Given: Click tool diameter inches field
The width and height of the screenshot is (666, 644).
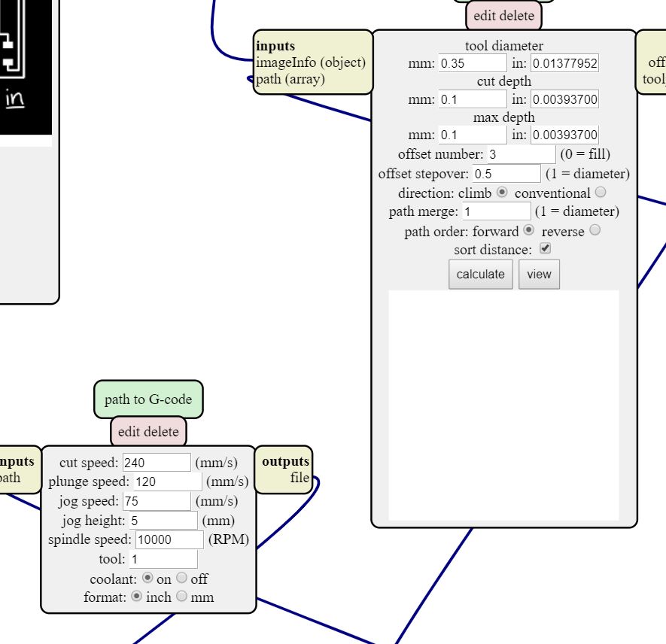Looking at the screenshot, I should click(564, 63).
